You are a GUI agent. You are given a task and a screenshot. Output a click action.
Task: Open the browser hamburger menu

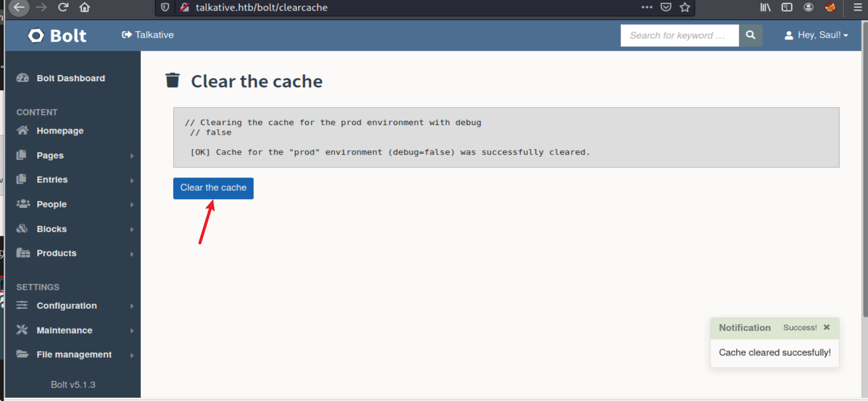click(857, 7)
